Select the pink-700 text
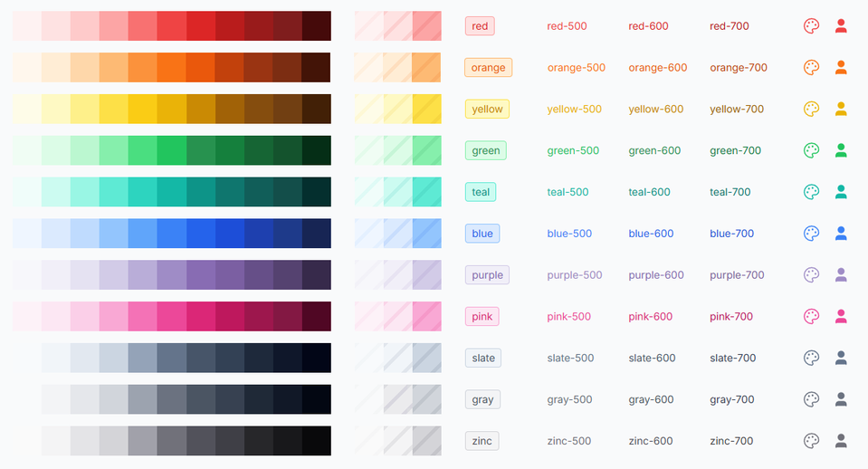The height and width of the screenshot is (469, 868). click(731, 316)
